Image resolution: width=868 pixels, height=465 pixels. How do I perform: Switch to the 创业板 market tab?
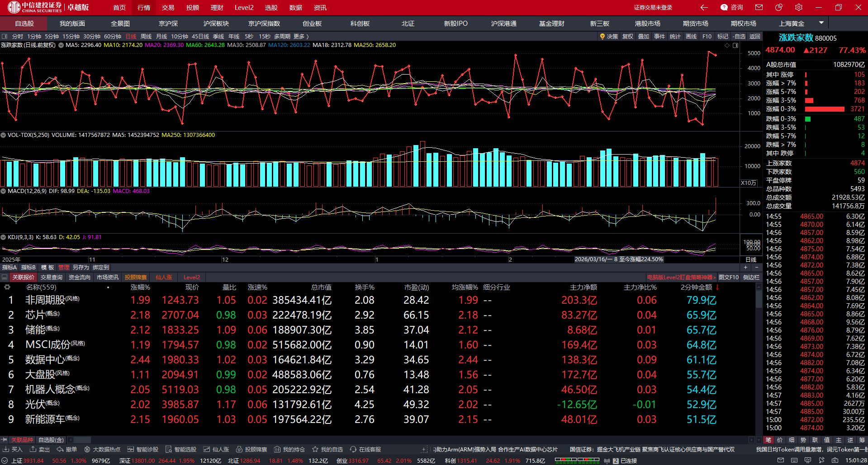(x=312, y=23)
